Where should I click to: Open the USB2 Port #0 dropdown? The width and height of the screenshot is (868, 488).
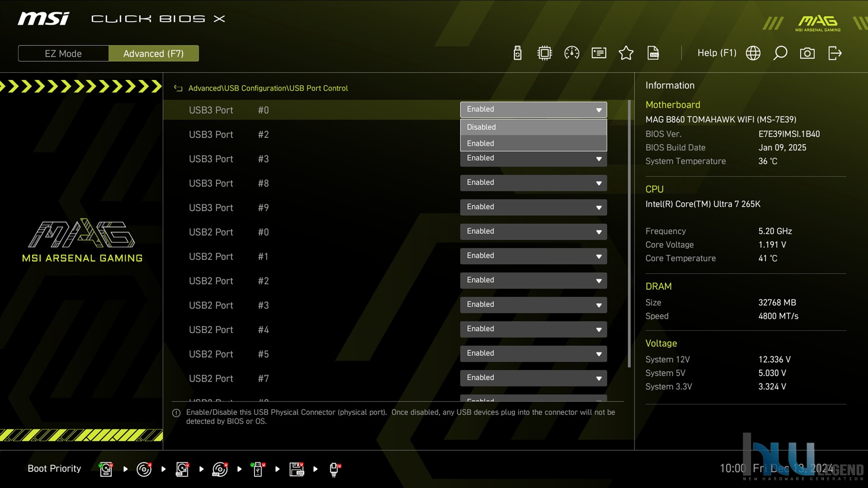click(534, 232)
